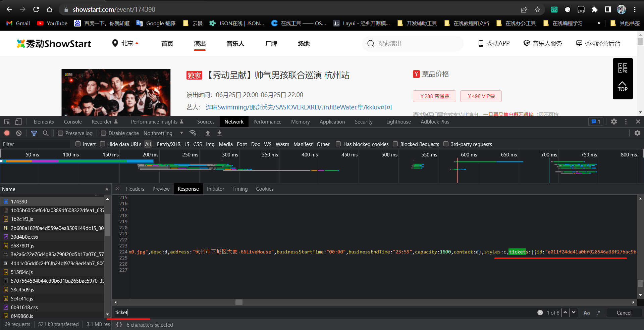Select the 174390 request row
The width and height of the screenshot is (644, 330).
point(52,201)
